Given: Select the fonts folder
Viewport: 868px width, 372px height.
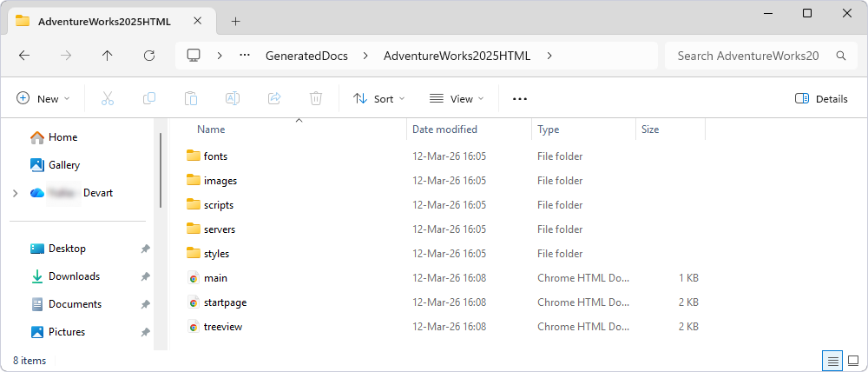Looking at the screenshot, I should 207,156.
